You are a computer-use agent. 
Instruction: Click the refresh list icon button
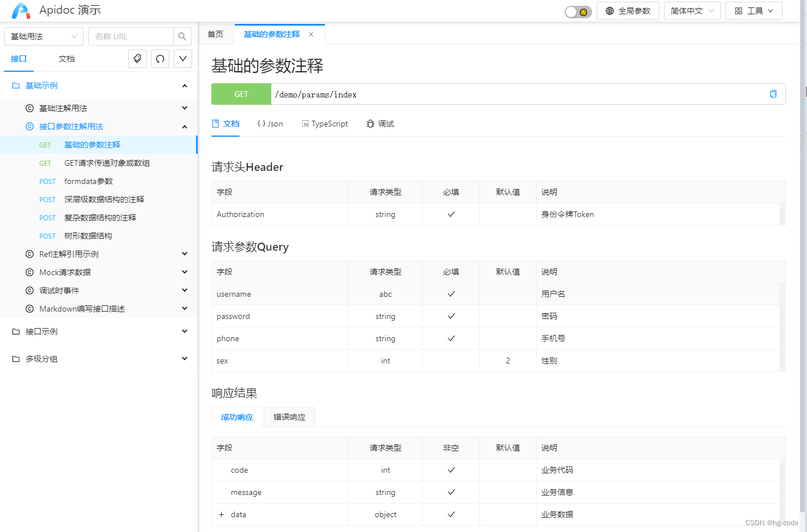pyautogui.click(x=160, y=59)
